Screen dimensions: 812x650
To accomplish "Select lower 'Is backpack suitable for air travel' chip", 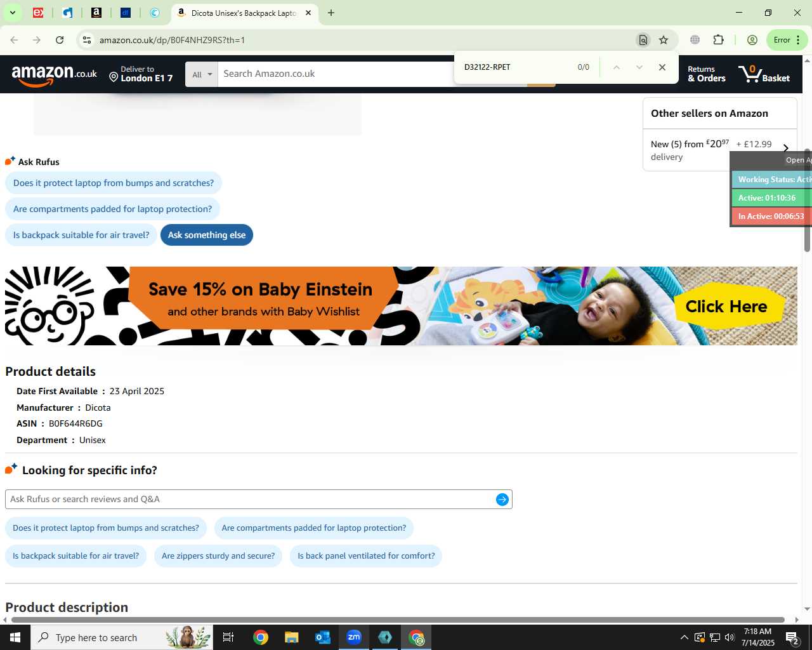I will [76, 556].
